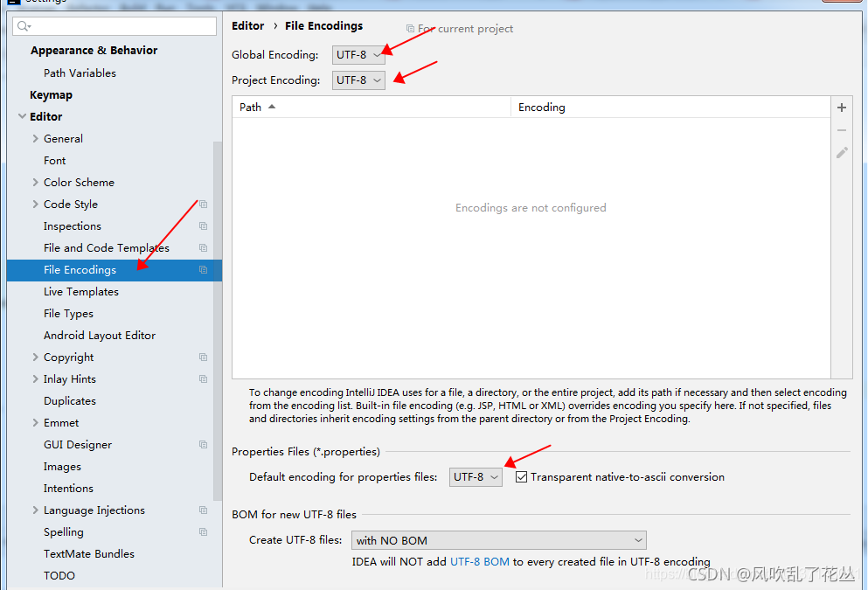
Task: Open TODO settings page
Action: (59, 576)
